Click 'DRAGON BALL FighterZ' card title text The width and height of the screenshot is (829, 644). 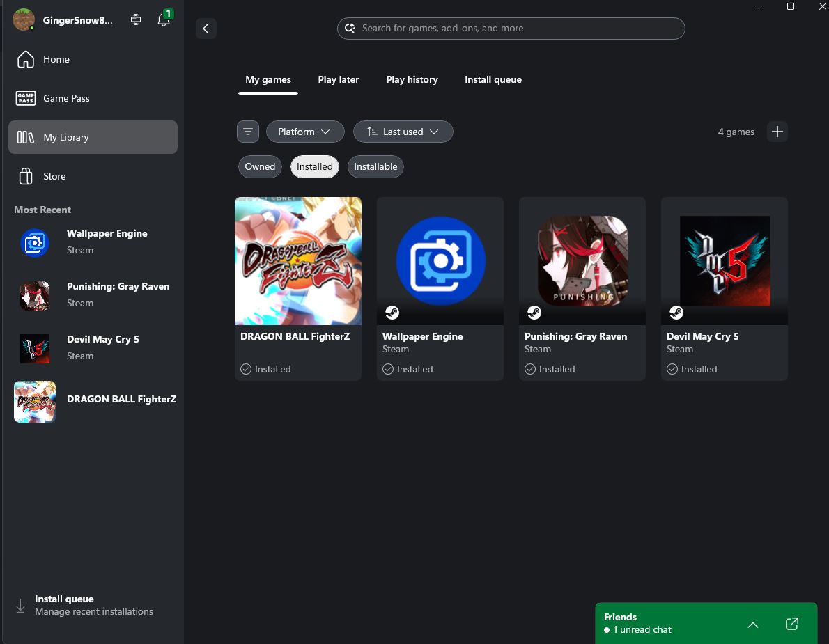(295, 336)
